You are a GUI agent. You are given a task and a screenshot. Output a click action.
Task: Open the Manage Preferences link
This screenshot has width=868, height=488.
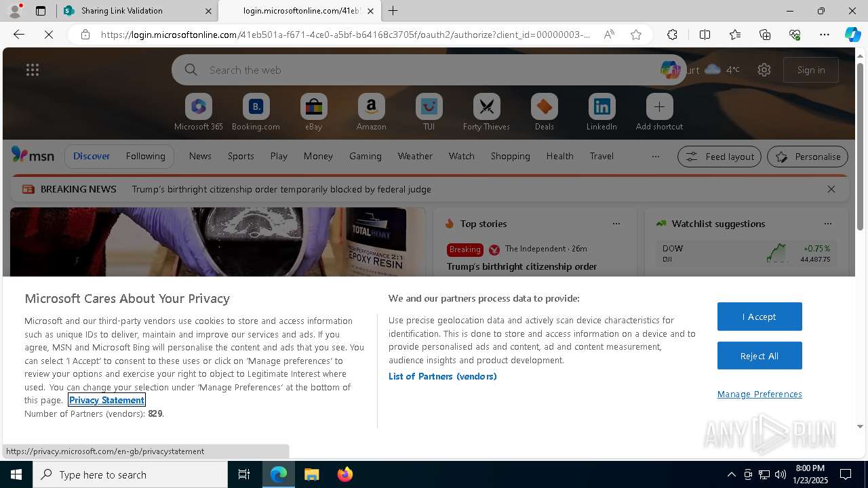tap(759, 394)
